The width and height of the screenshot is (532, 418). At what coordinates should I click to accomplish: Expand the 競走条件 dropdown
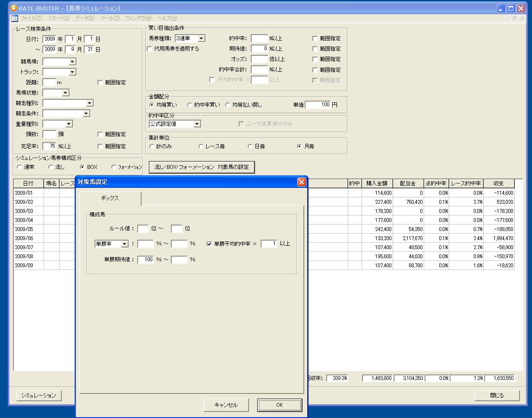point(86,114)
